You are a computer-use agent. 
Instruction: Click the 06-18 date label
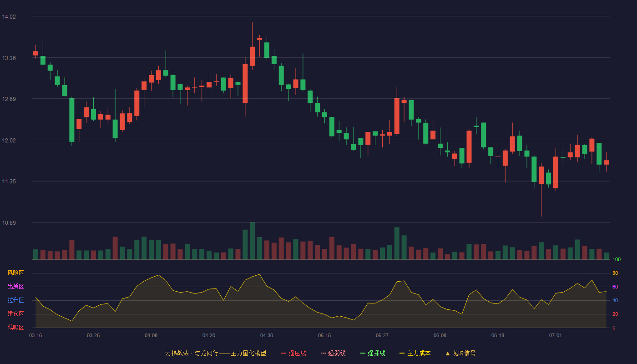498,335
